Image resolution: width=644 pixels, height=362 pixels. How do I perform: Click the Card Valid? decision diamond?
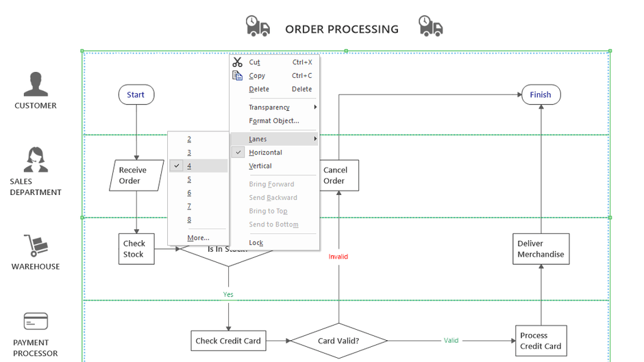[x=338, y=341]
